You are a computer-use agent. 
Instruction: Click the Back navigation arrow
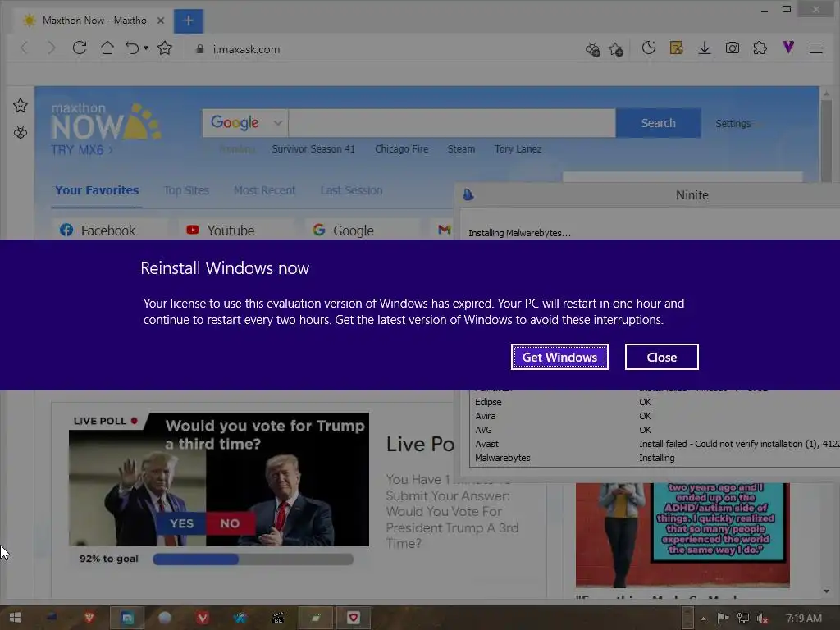point(24,48)
